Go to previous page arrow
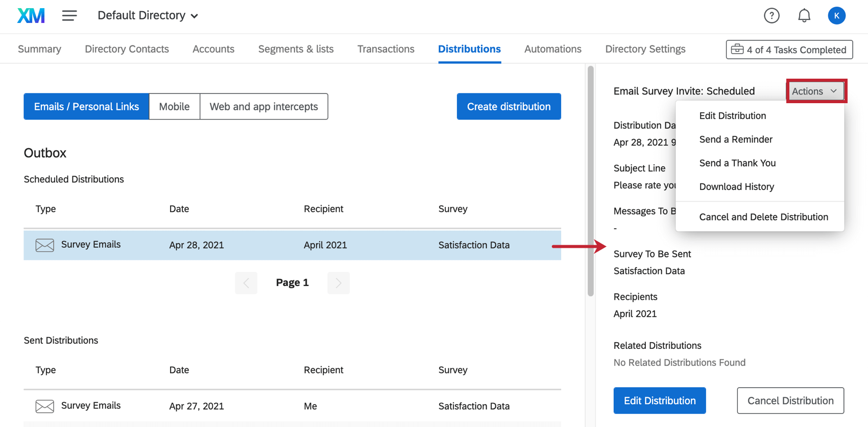Screen dimensions: 868x427 [246, 283]
